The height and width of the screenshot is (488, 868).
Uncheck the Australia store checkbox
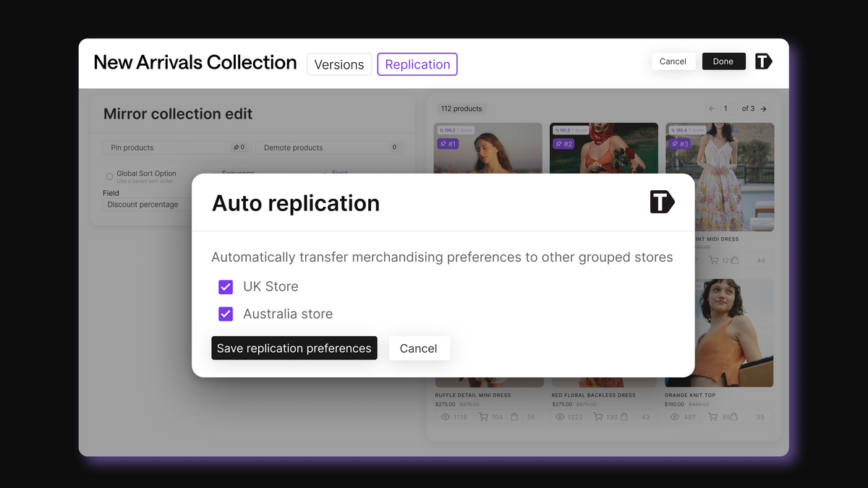226,314
